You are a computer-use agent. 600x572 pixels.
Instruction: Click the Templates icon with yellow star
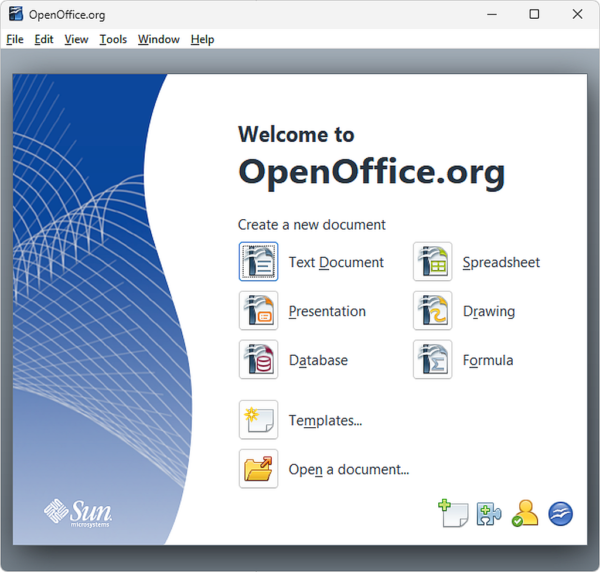[x=258, y=420]
